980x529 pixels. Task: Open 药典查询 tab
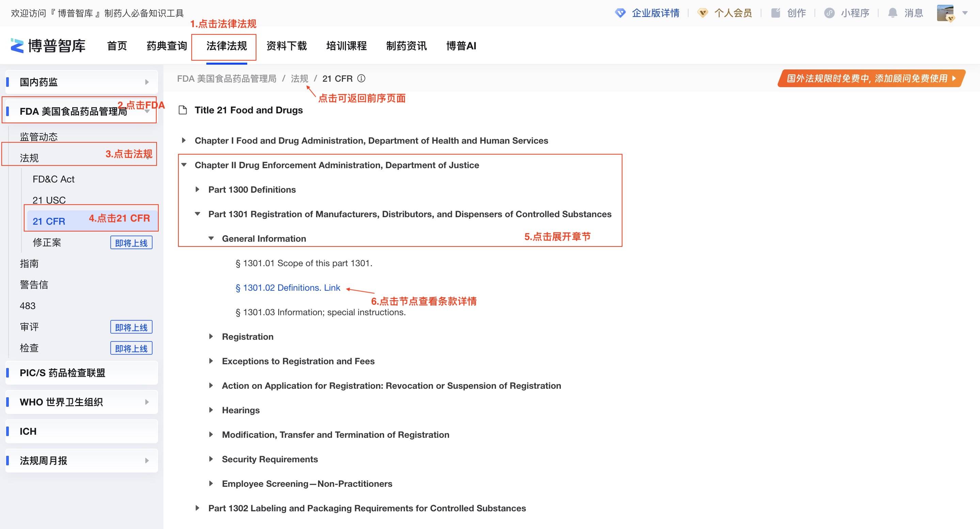[167, 46]
